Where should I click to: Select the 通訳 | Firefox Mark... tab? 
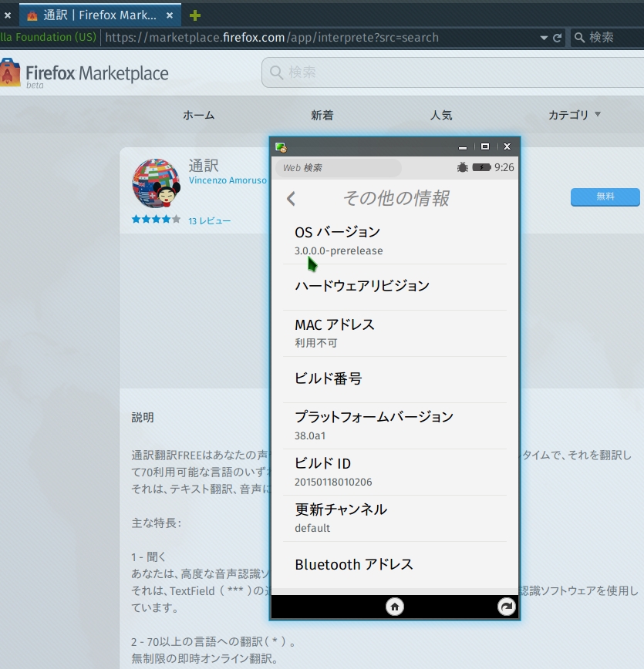coord(100,15)
